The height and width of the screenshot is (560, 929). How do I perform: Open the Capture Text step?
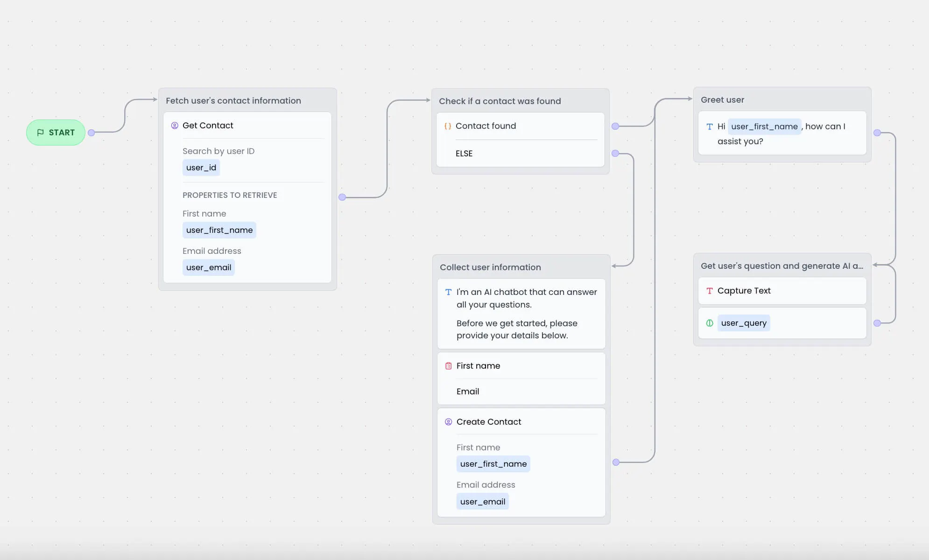pos(782,291)
